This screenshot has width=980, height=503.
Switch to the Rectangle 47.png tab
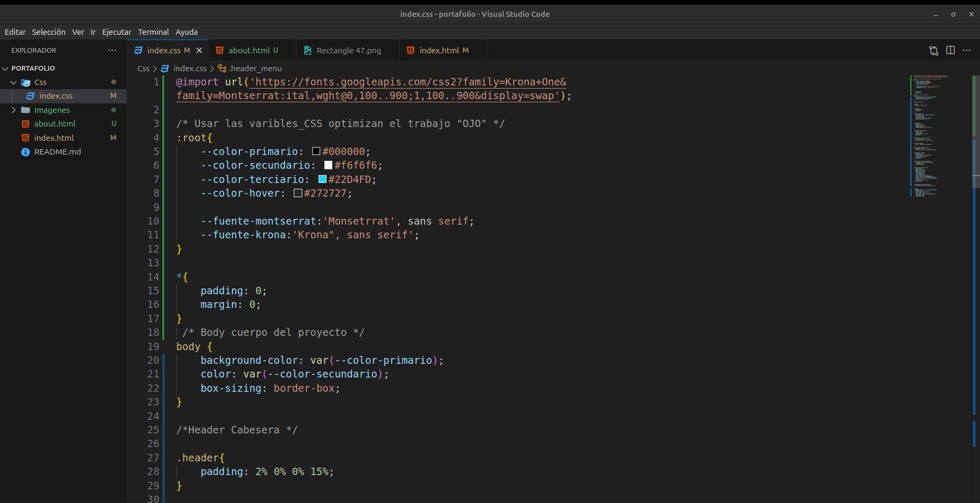coord(348,50)
